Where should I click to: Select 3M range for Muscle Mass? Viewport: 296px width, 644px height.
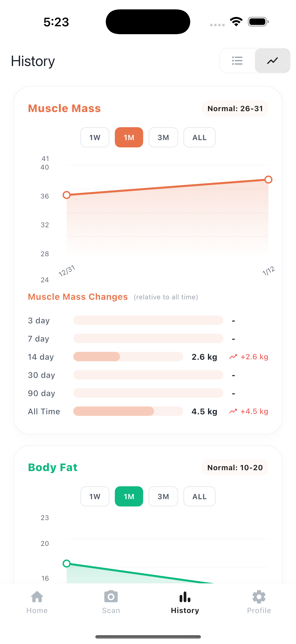163,137
